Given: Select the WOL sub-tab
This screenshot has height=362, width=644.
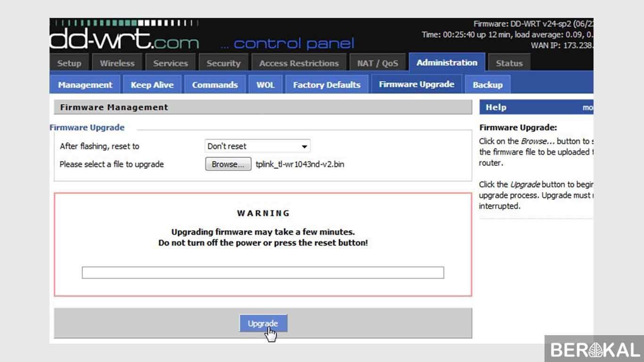Looking at the screenshot, I should [265, 85].
